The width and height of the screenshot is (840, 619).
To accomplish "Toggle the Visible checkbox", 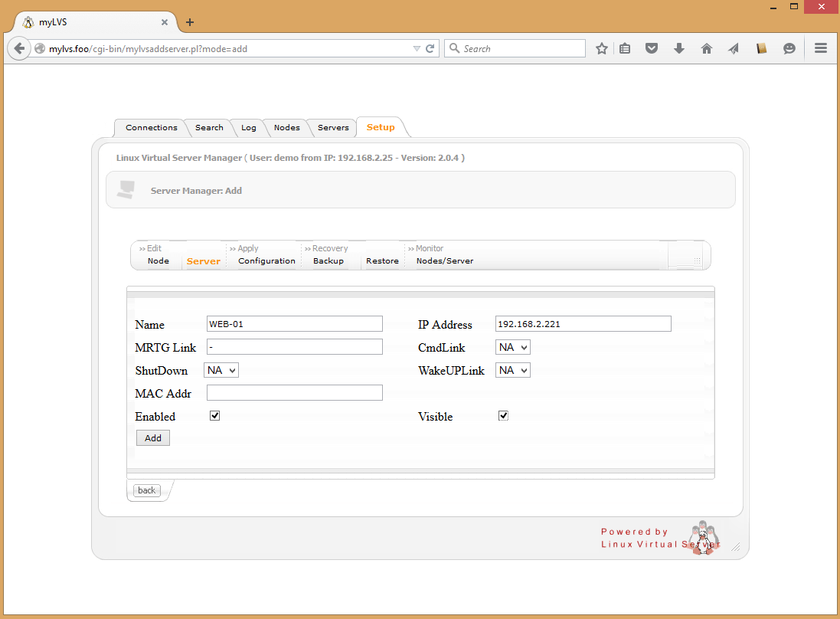I will 503,416.
